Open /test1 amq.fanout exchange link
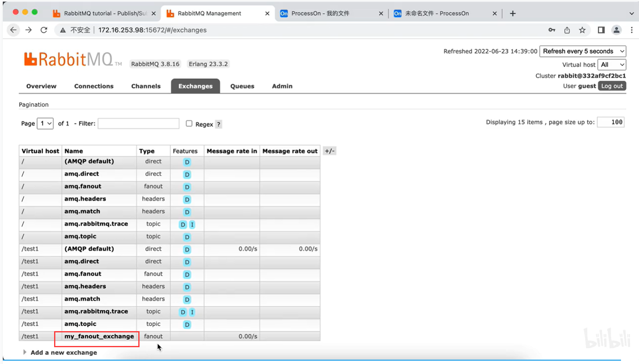The height and width of the screenshot is (364, 639). click(x=83, y=274)
